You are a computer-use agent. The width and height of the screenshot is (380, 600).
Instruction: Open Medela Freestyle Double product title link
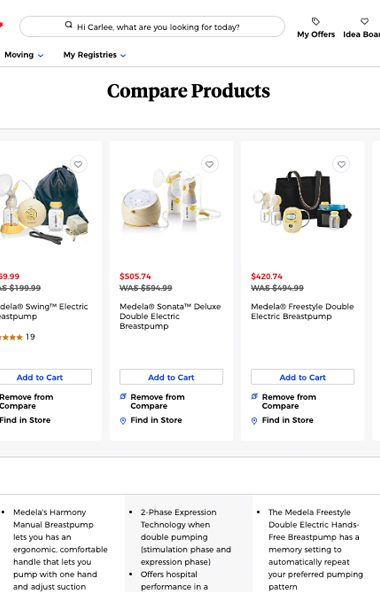tap(302, 311)
